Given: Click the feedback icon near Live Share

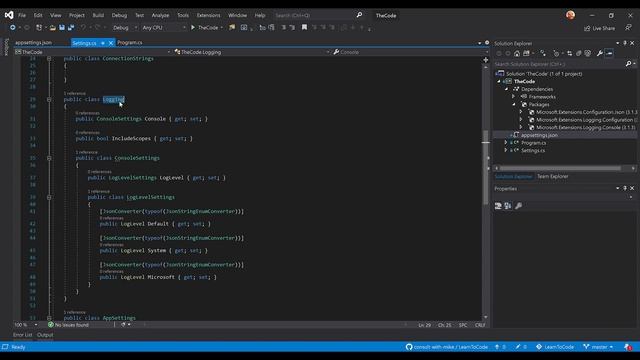Looking at the screenshot, I should tap(628, 28).
